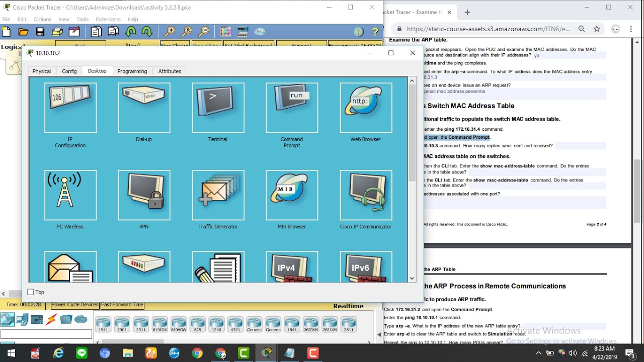Click the desktop apps scroll-down arrow
The height and width of the screenshot is (362, 644).
click(412, 278)
